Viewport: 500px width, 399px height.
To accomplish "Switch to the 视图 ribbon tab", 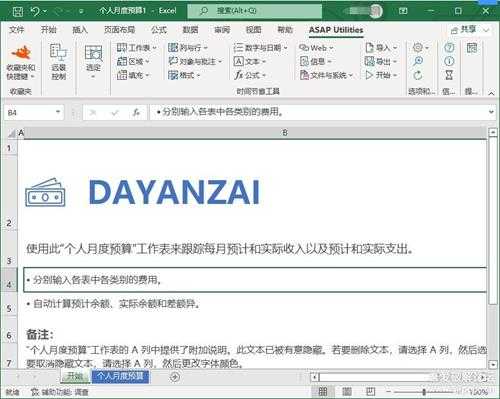I will click(253, 30).
